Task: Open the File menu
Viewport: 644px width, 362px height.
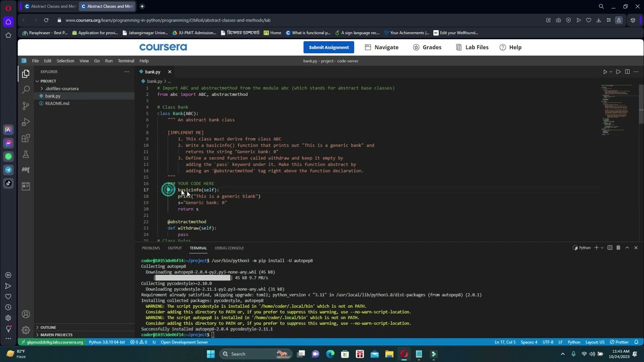Action: 35,61
